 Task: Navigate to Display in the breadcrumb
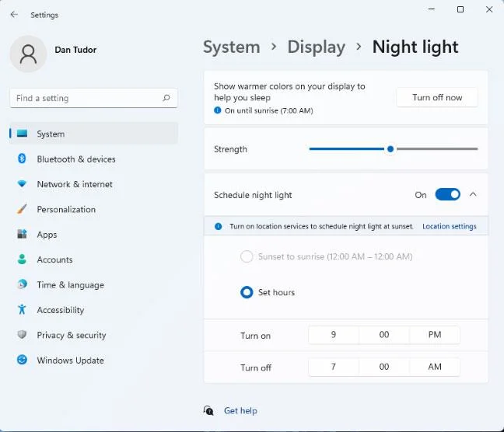pyautogui.click(x=317, y=47)
